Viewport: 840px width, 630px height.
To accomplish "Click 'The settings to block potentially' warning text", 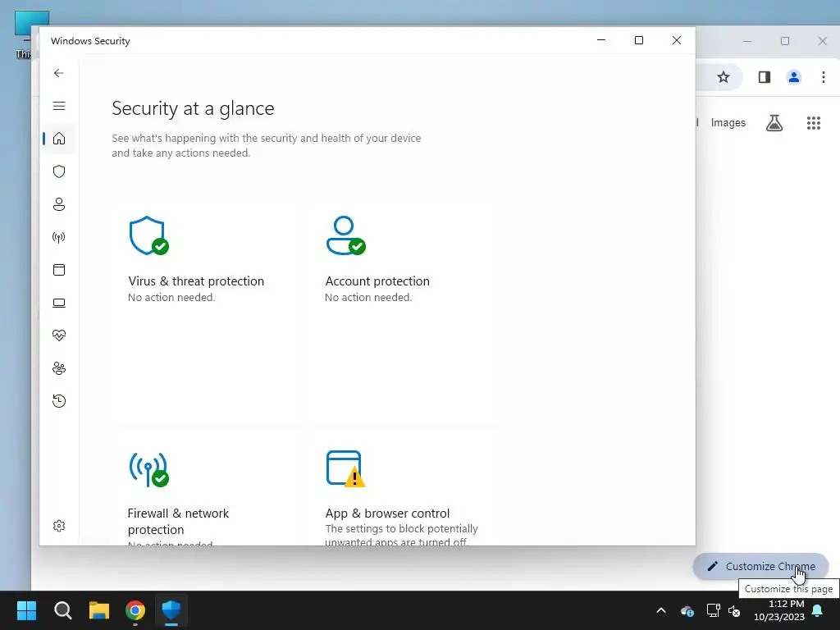I will coord(401,529).
